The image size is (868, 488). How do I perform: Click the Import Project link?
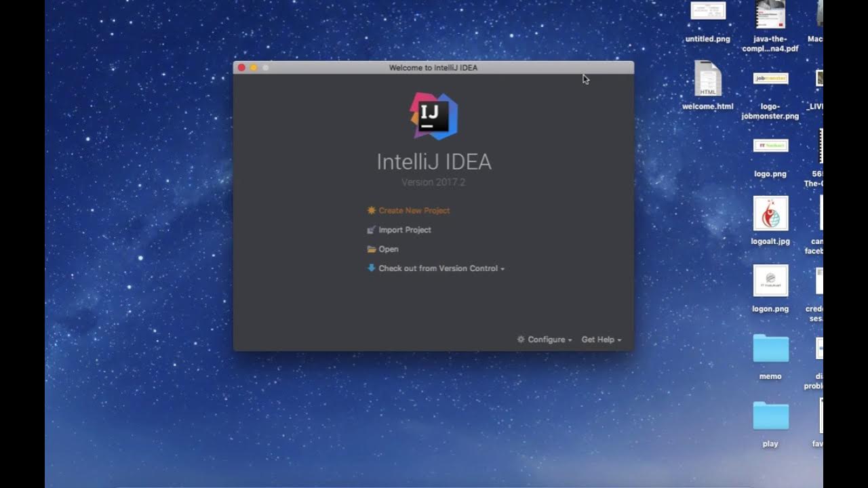pos(405,230)
